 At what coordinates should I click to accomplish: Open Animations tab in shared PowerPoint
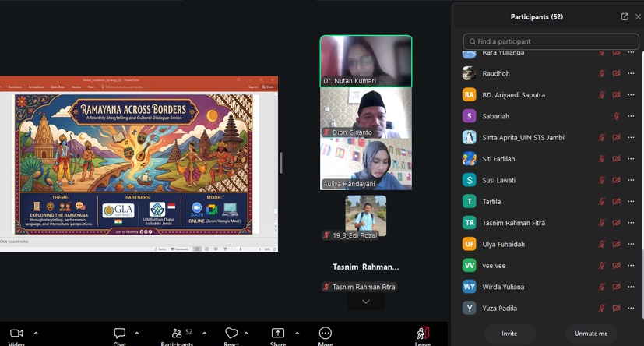click(36, 87)
